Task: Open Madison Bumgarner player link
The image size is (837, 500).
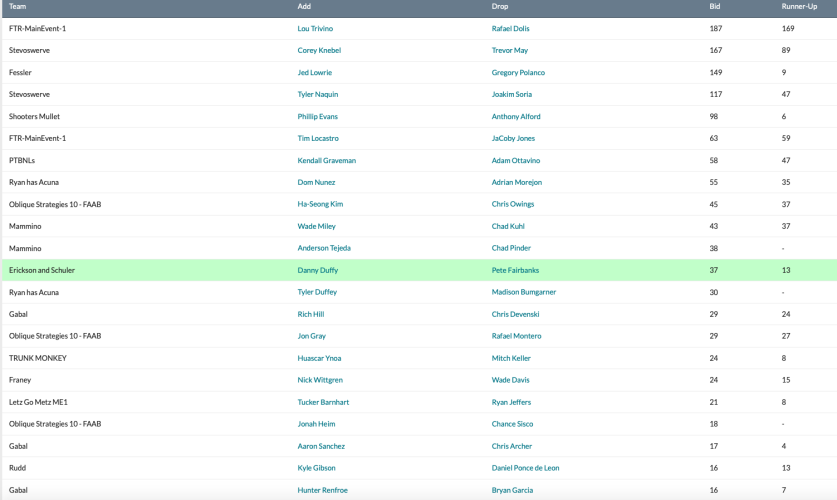Action: click(524, 292)
